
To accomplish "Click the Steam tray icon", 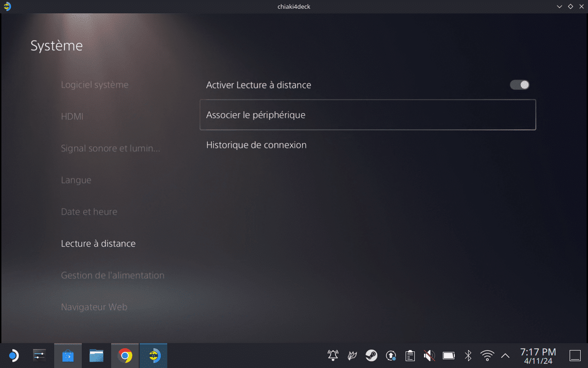I will tap(371, 356).
